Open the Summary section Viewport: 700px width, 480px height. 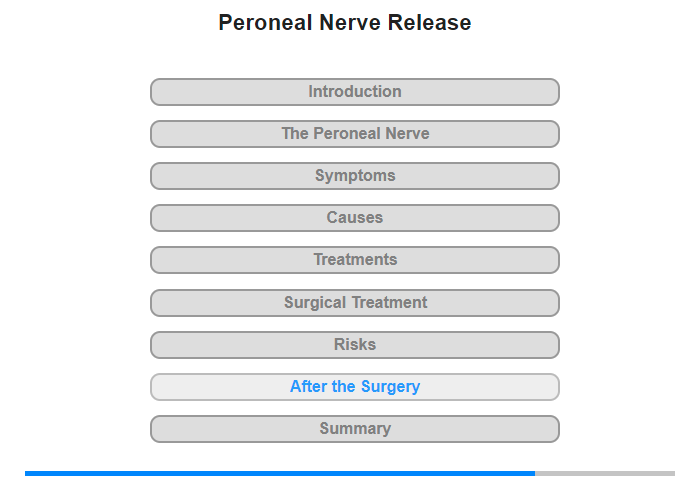coord(354,429)
